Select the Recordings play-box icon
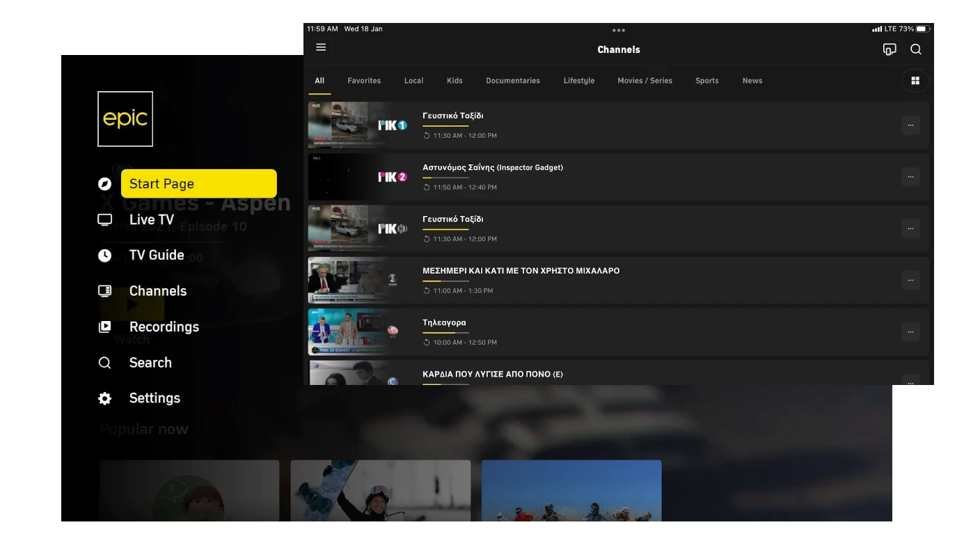980x550 pixels. coord(104,327)
